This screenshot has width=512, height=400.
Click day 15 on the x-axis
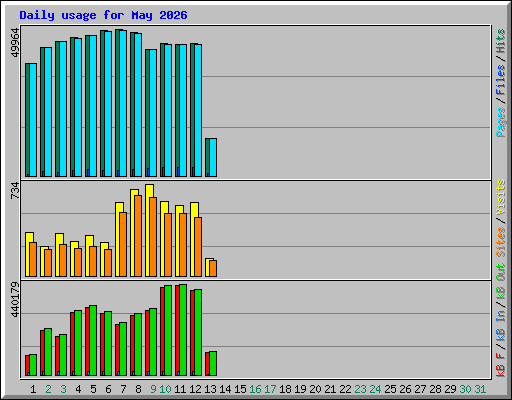pos(240,389)
